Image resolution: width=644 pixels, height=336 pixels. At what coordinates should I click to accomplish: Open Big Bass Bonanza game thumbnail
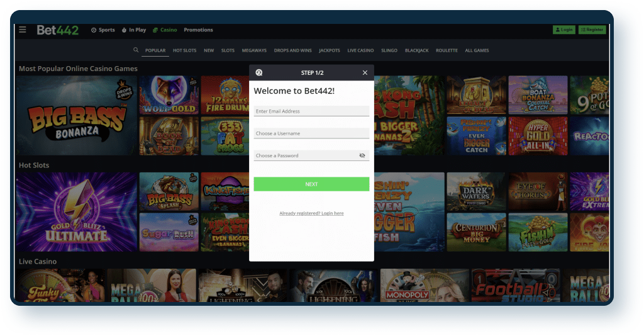click(77, 115)
